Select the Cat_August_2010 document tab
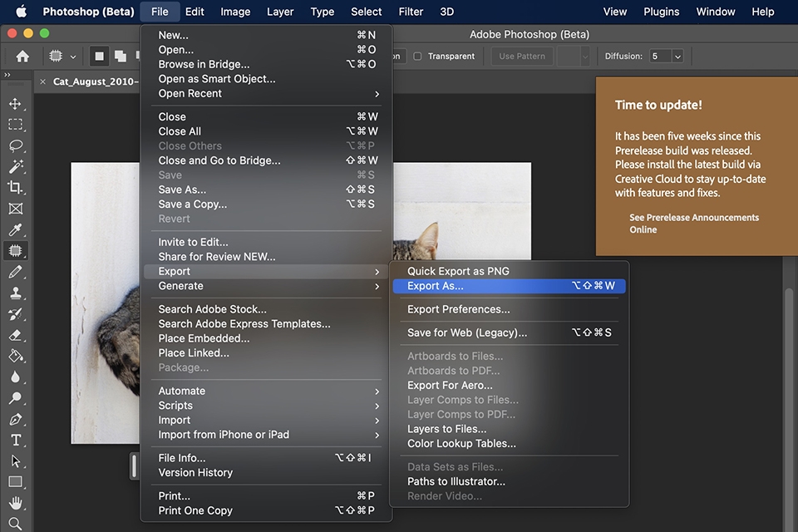This screenshot has width=798, height=532. 95,81
